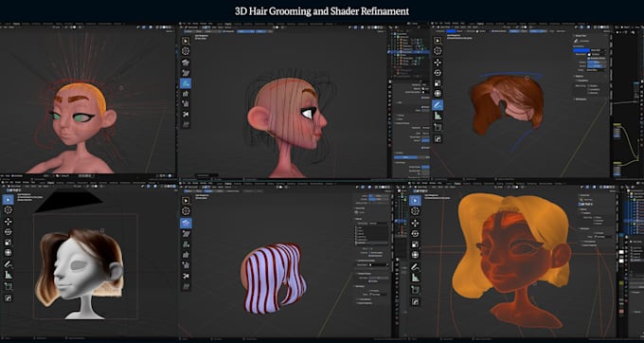Activate the Rotate tool in the yellow-haired character window
The width and height of the screenshot is (644, 343).
coord(415,234)
